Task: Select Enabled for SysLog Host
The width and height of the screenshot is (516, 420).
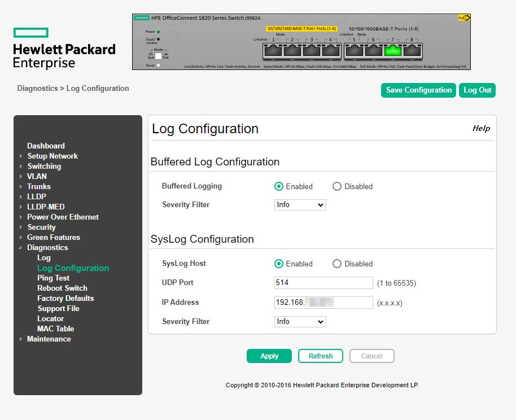Action: click(279, 264)
